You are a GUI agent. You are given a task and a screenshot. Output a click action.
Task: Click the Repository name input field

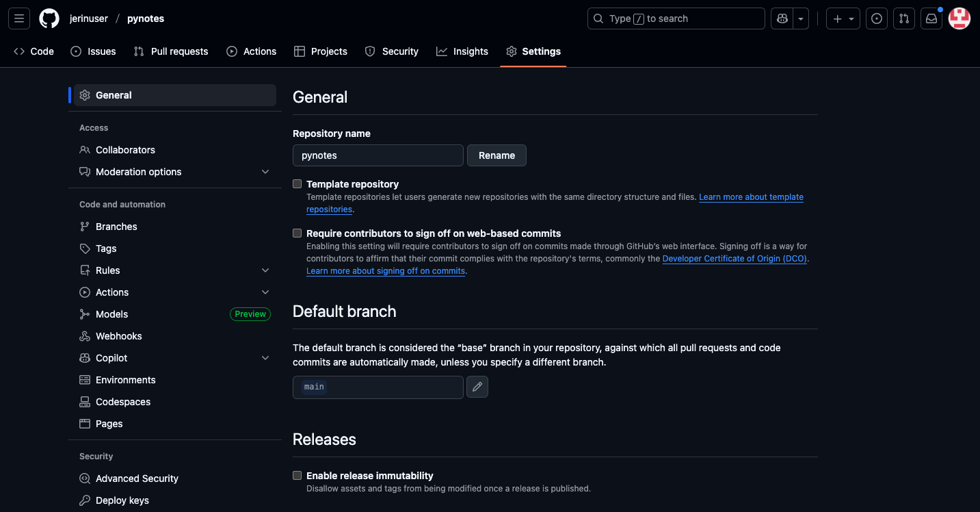coord(378,155)
